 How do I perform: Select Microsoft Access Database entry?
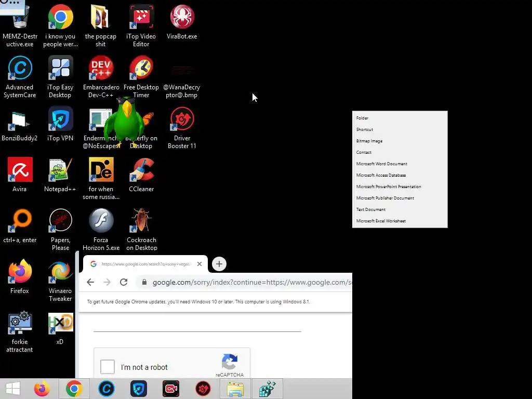coord(400,175)
